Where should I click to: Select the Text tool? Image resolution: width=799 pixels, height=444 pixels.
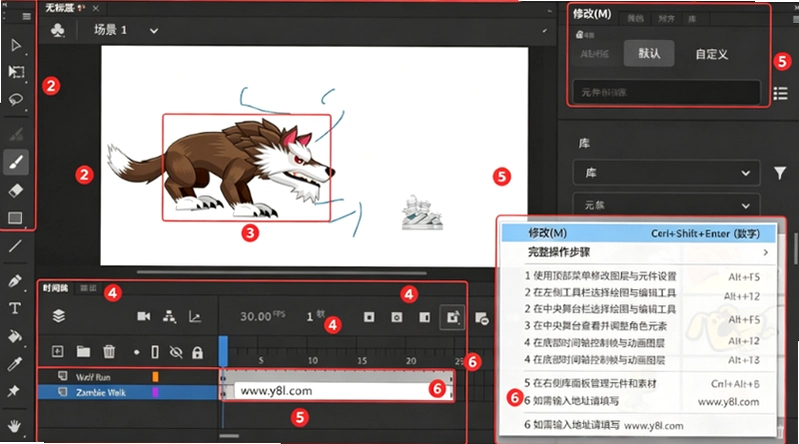15,308
